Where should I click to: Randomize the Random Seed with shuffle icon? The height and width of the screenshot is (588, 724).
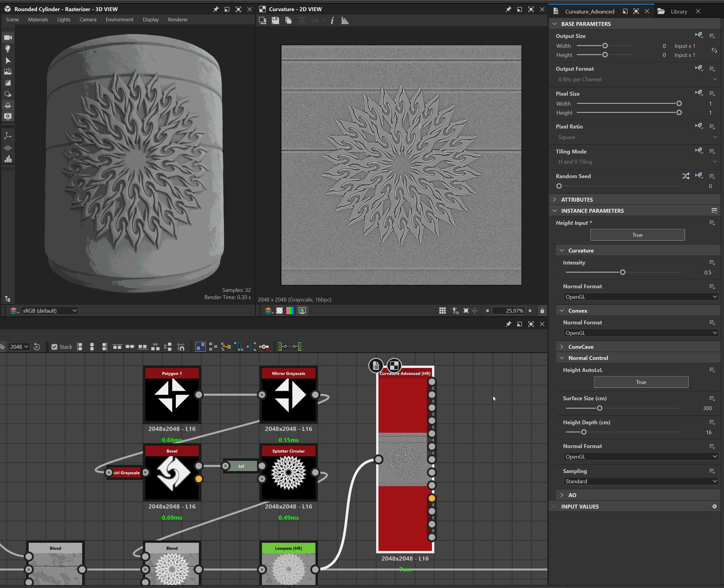click(685, 176)
